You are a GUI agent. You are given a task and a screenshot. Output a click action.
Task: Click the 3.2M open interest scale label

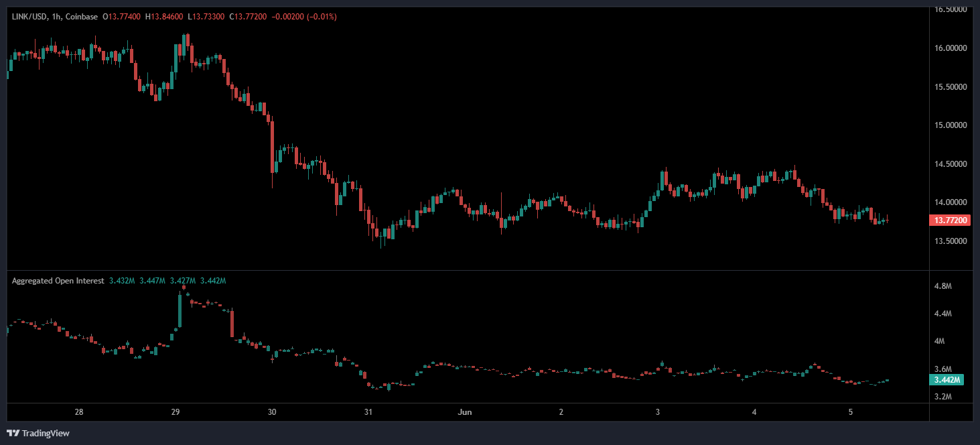tap(942, 397)
